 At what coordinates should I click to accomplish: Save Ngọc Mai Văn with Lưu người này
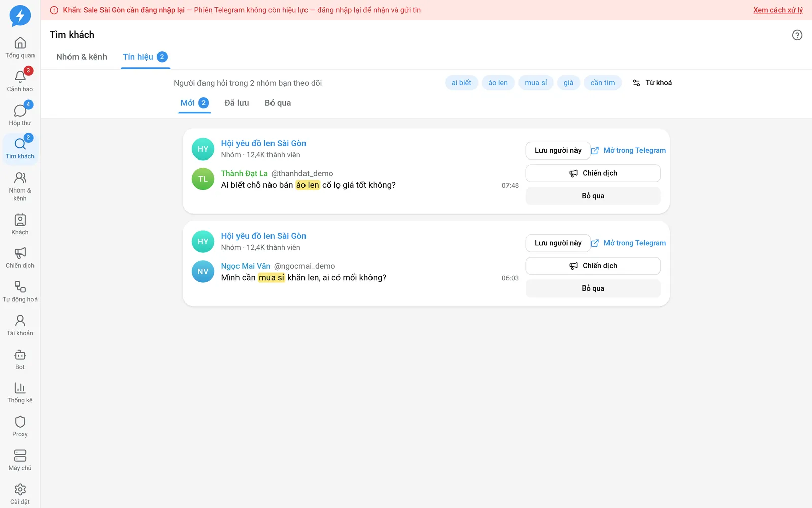pyautogui.click(x=558, y=243)
